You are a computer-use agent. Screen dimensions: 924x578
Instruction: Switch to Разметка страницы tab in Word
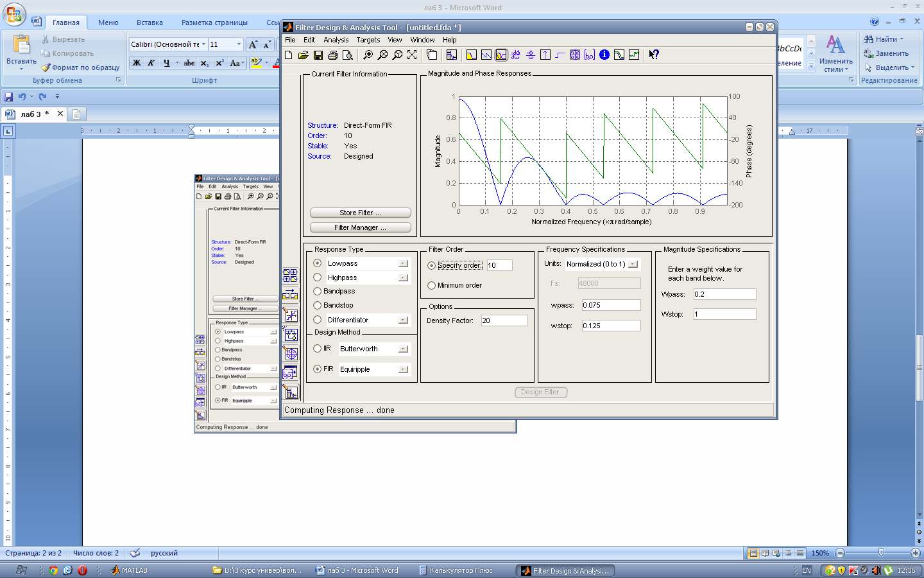pyautogui.click(x=214, y=22)
